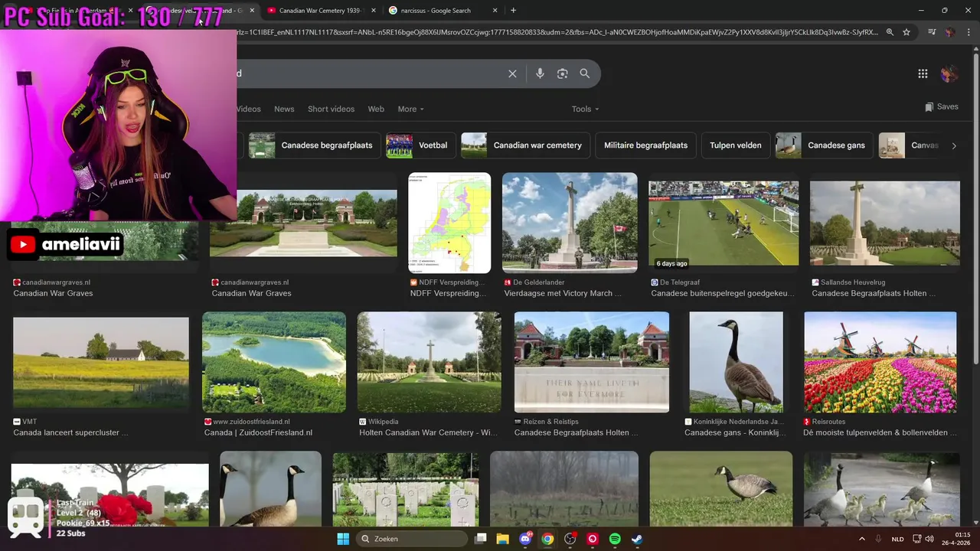Switch to the Short videos tab
980x551 pixels.
click(331, 109)
